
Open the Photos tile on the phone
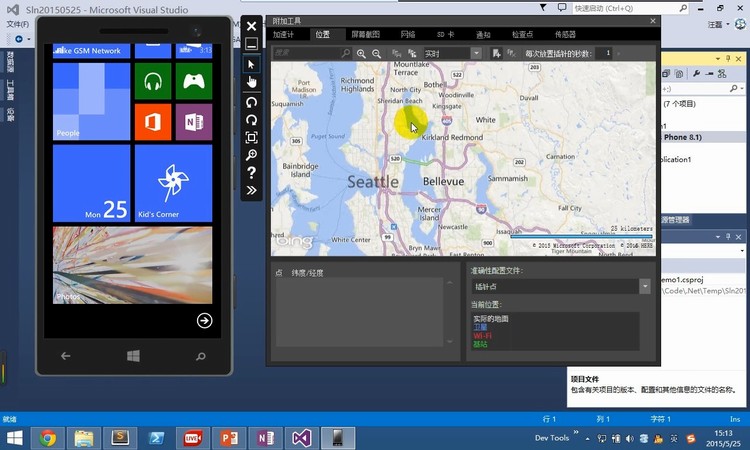tap(132, 265)
